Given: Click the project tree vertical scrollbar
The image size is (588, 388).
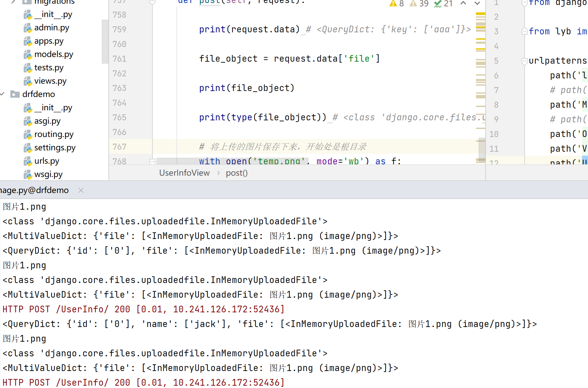Looking at the screenshot, I should click(x=105, y=42).
